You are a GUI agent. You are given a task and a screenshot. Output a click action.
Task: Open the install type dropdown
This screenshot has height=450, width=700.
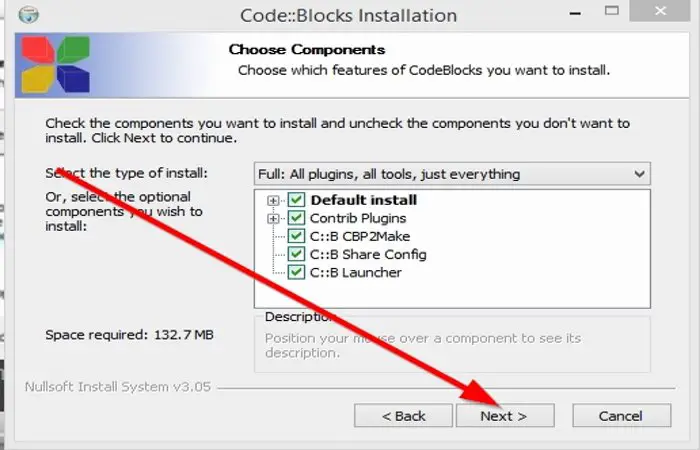pyautogui.click(x=452, y=174)
